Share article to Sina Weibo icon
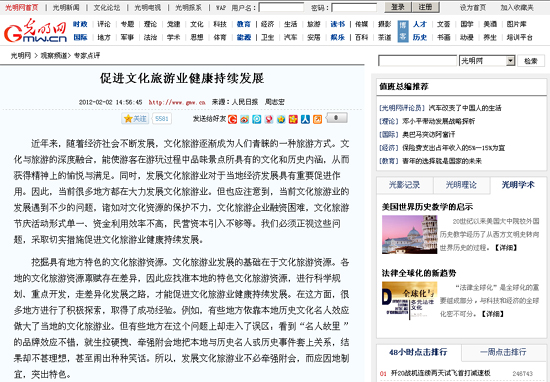 (244, 119)
